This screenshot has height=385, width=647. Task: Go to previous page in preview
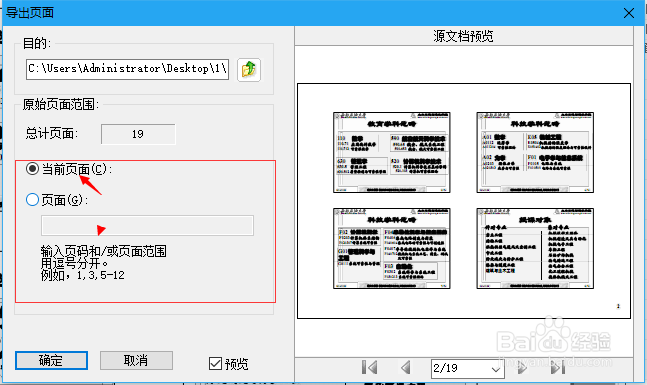tap(406, 367)
